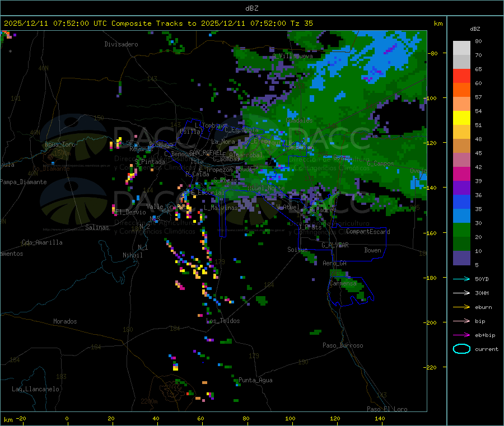Click the Paso_El_Loro place label
The height and width of the screenshot is (426, 504).
[387, 409]
